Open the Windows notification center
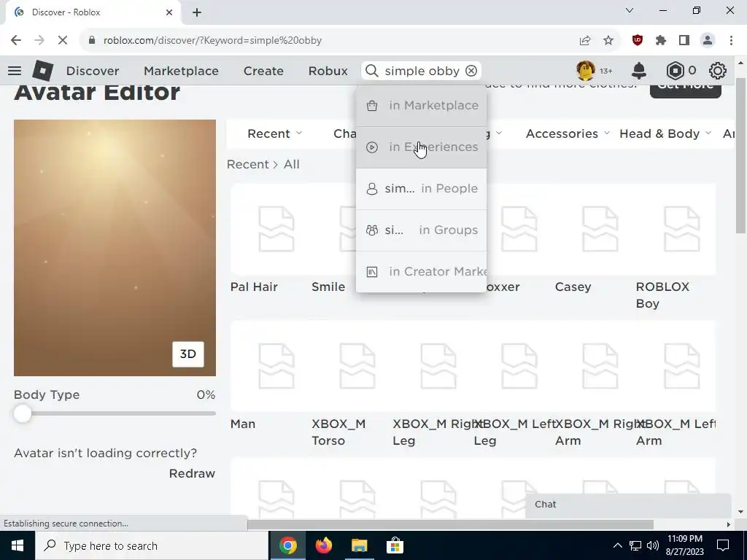The image size is (747, 560). click(723, 545)
